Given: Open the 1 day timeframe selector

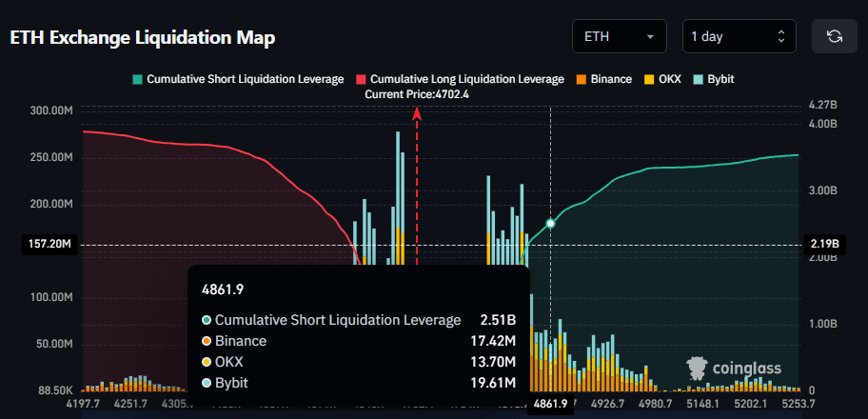Looking at the screenshot, I should 739,36.
